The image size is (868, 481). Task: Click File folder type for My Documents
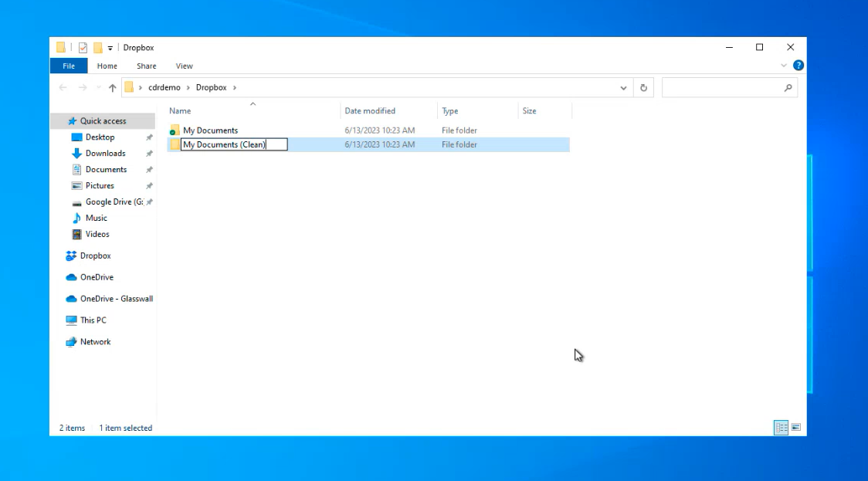click(x=459, y=130)
